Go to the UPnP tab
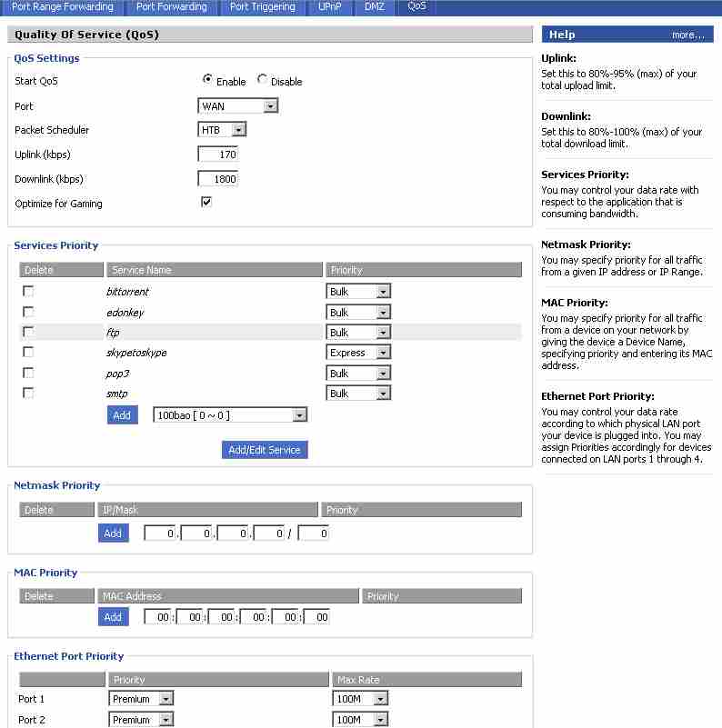This screenshot has height=728, width=722. tap(329, 7)
